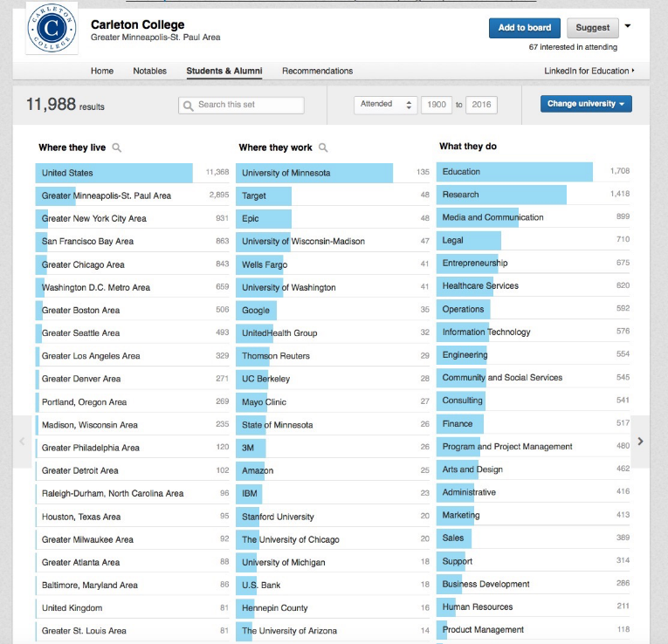Select Mayo Clinic employer
Screen dimensions: 668x644
tap(333, 401)
